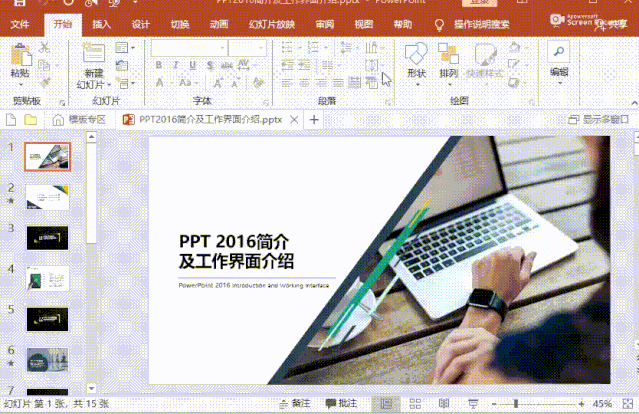The height and width of the screenshot is (414, 639).
Task: Switch to the 动画 animations tab
Action: [219, 24]
